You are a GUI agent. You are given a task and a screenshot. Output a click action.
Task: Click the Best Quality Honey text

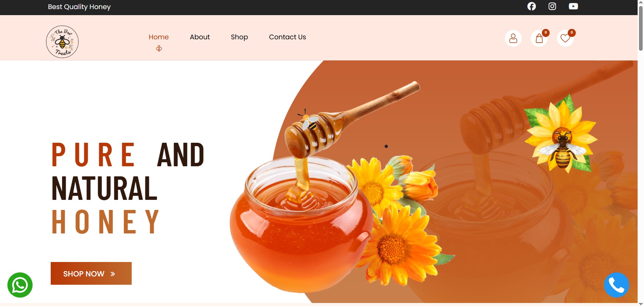point(79,7)
